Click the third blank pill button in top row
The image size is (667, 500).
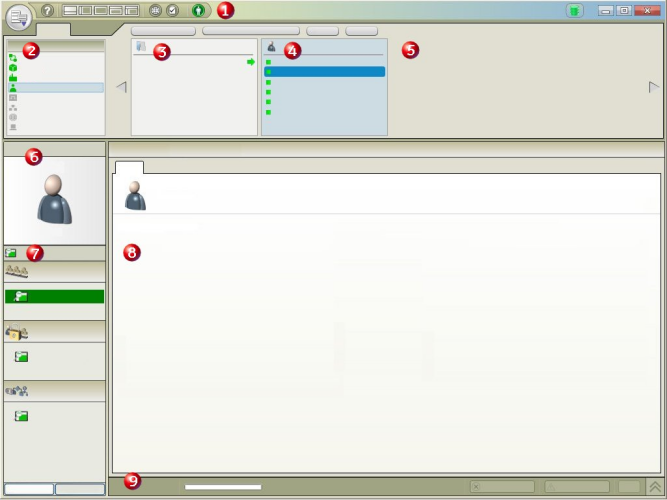(322, 31)
